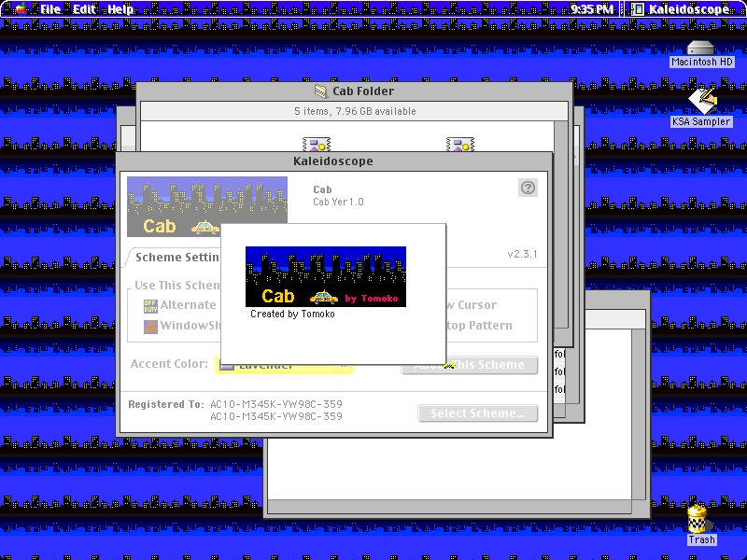747x560 pixels.
Task: Click the 'Created by Tomoko' text
Action: (x=292, y=314)
